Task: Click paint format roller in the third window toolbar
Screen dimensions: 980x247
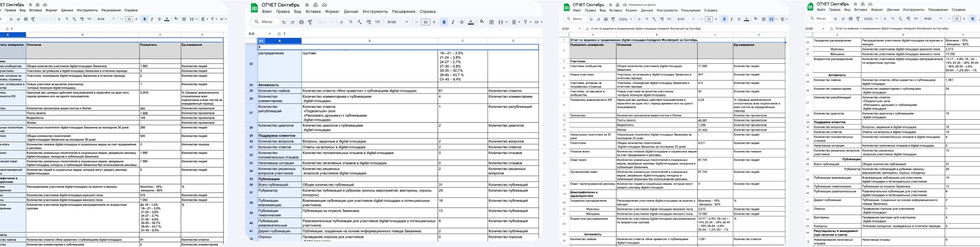Action: (x=613, y=19)
